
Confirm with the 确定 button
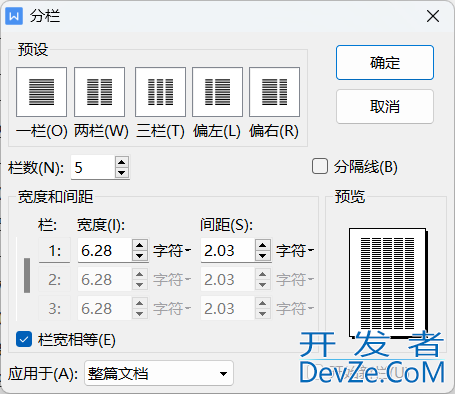385,63
